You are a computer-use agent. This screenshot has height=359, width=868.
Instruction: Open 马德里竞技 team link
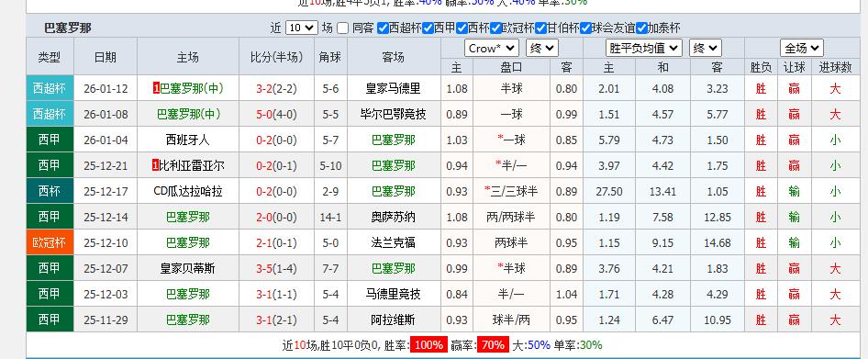coord(393,294)
